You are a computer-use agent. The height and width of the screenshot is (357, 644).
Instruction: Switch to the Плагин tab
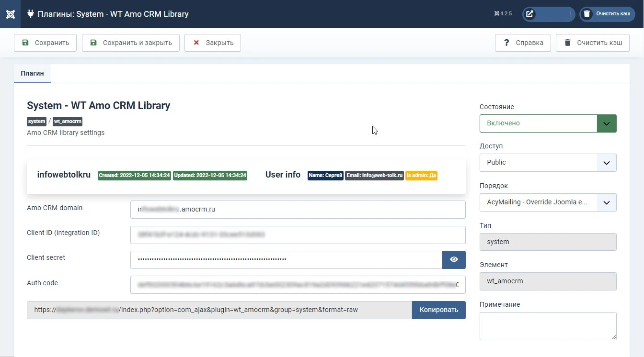point(32,73)
